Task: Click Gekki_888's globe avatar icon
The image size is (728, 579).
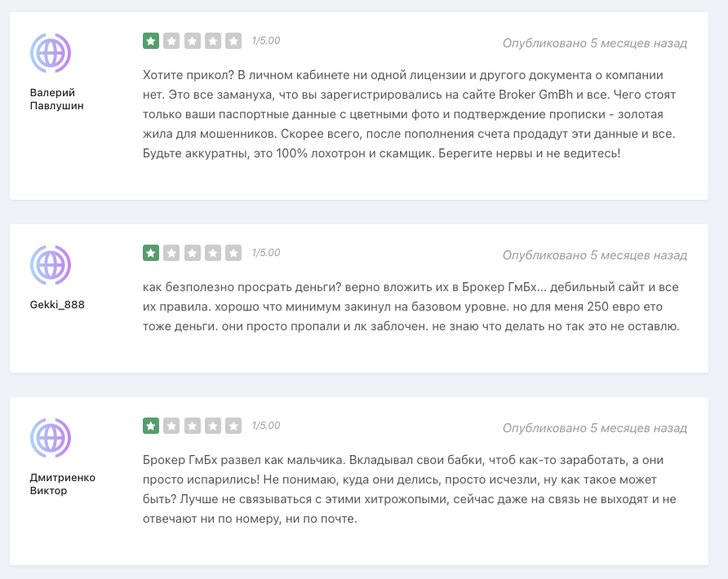Action: 51,266
